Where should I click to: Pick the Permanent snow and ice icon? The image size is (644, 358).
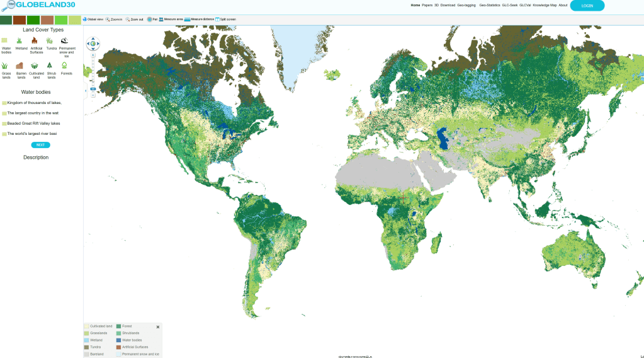point(65,40)
